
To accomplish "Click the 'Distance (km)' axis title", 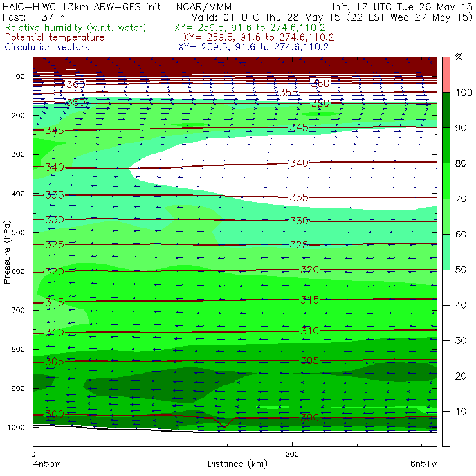I will (x=237, y=464).
